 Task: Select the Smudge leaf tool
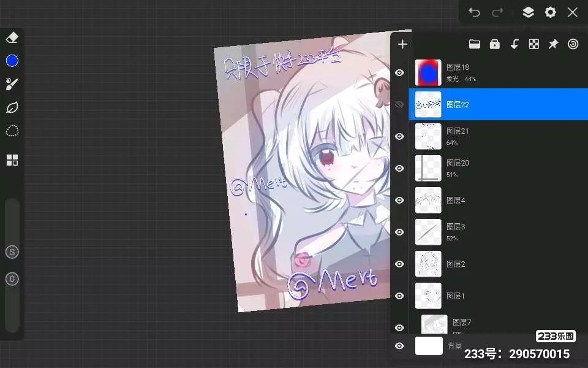pyautogui.click(x=12, y=108)
